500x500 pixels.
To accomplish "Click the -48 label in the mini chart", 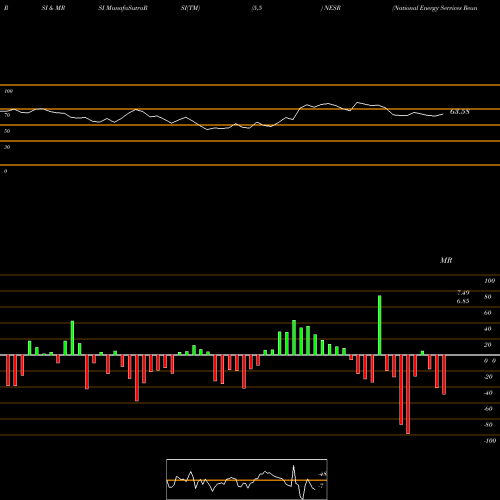I will point(322,474).
